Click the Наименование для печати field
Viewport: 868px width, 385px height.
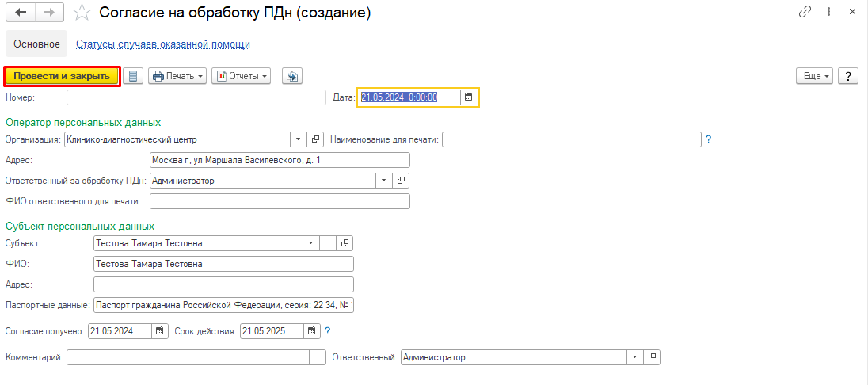pyautogui.click(x=572, y=139)
